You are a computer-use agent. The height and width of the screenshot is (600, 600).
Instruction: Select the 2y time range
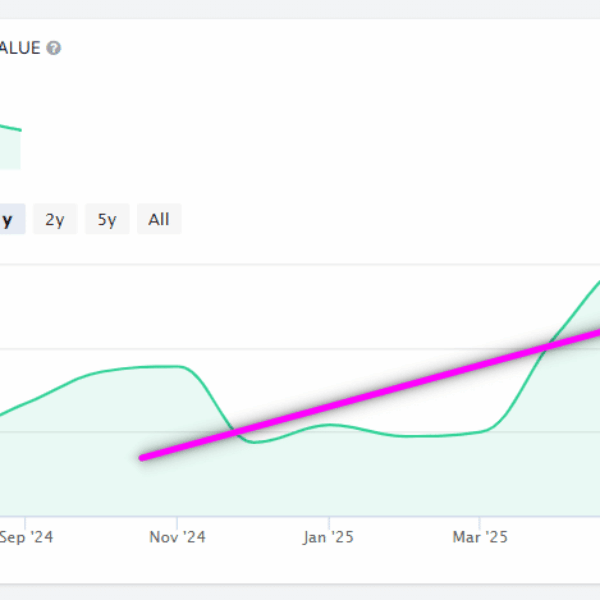(55, 219)
